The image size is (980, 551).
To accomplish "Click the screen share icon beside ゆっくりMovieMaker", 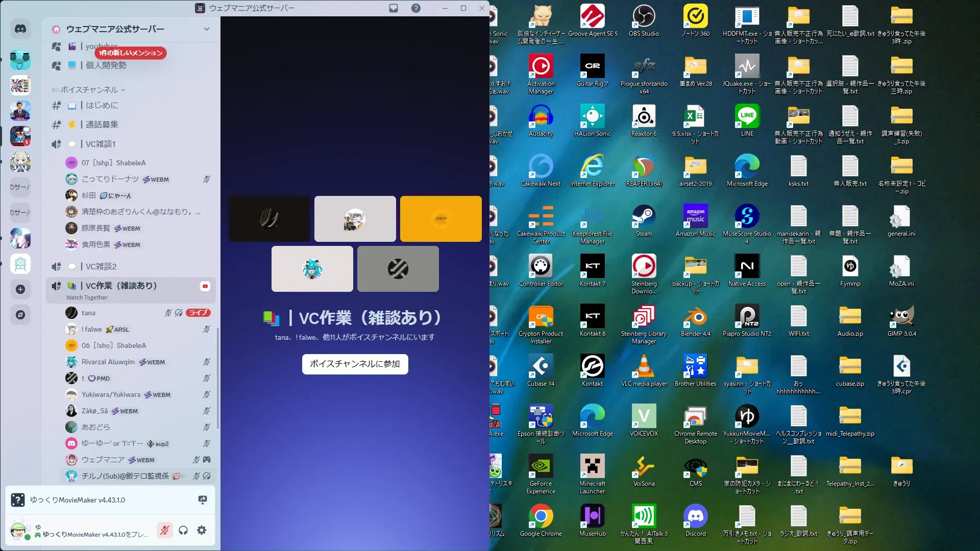I will click(203, 500).
